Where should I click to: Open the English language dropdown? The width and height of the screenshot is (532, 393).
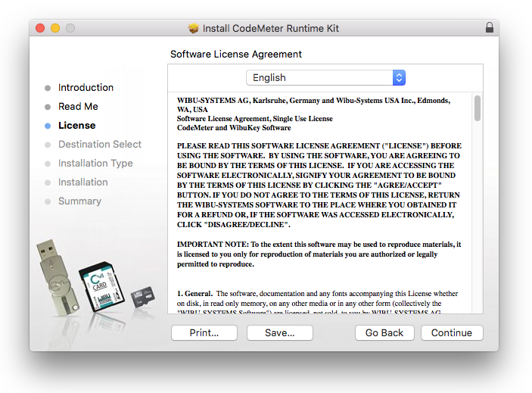pos(325,77)
